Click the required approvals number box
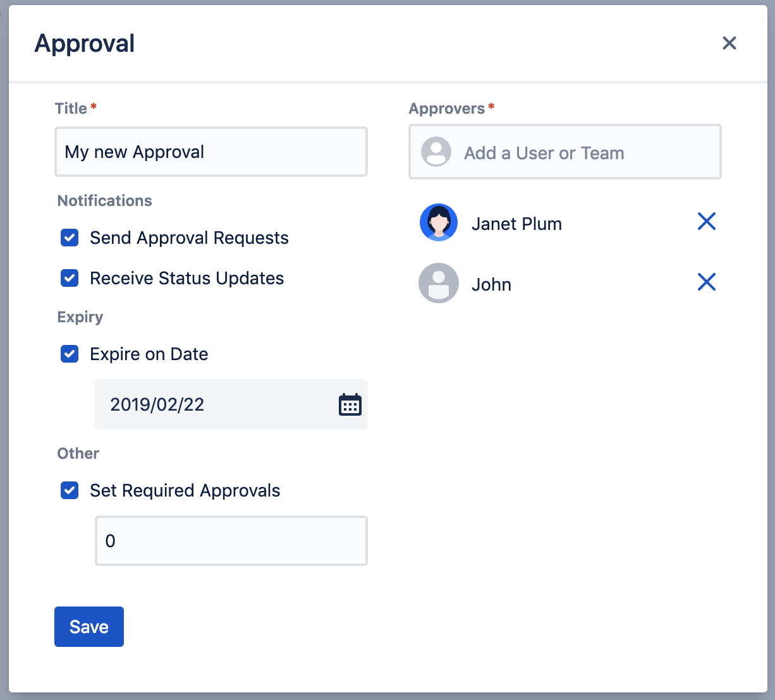Screen dimensions: 775x700 click(231, 541)
